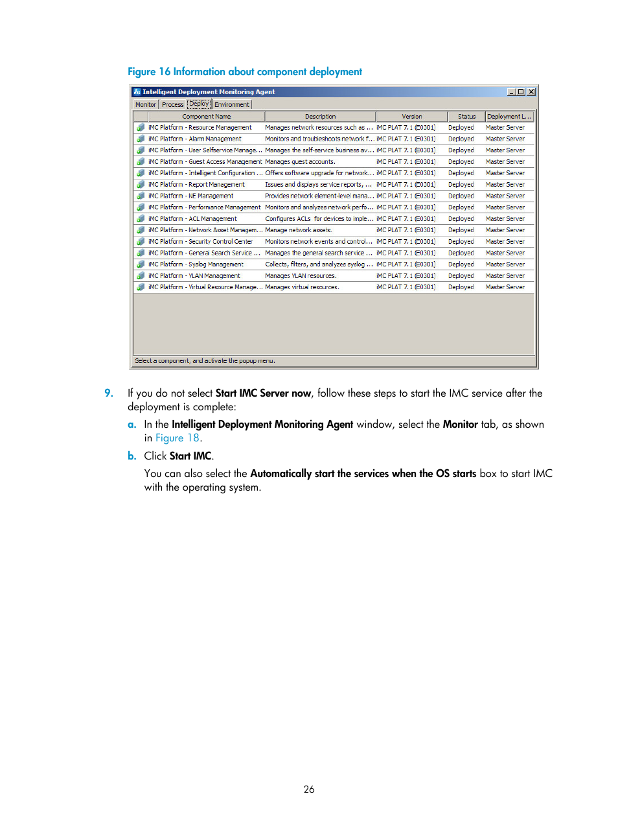Select 'iMC Platform - Report Management' row
Screen dimensions: 618x840
coord(334,185)
